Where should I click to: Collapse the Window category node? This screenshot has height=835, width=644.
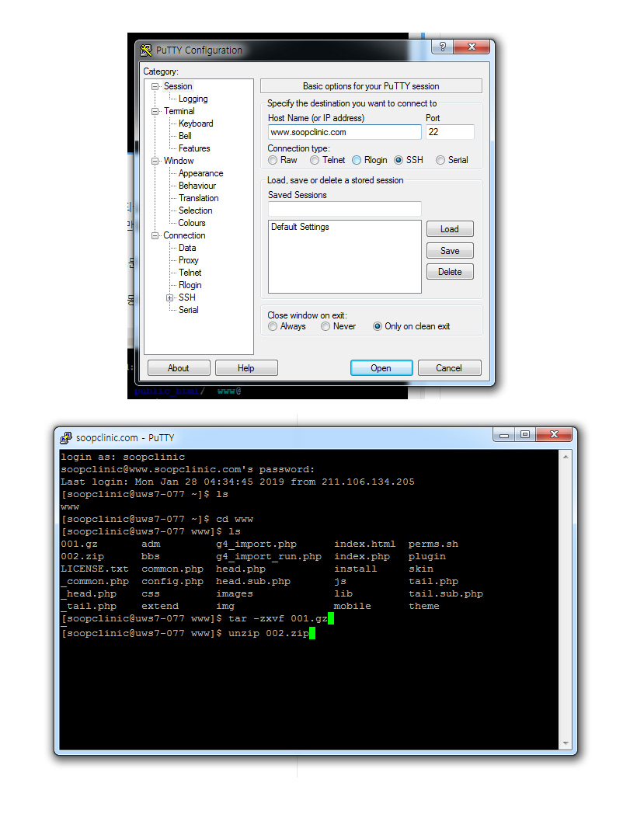(x=155, y=161)
